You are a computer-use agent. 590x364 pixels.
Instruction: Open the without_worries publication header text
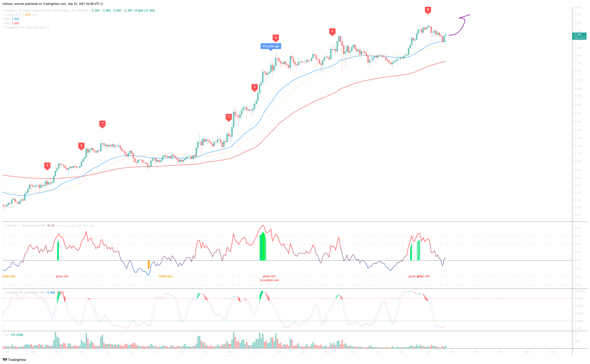pos(53,4)
